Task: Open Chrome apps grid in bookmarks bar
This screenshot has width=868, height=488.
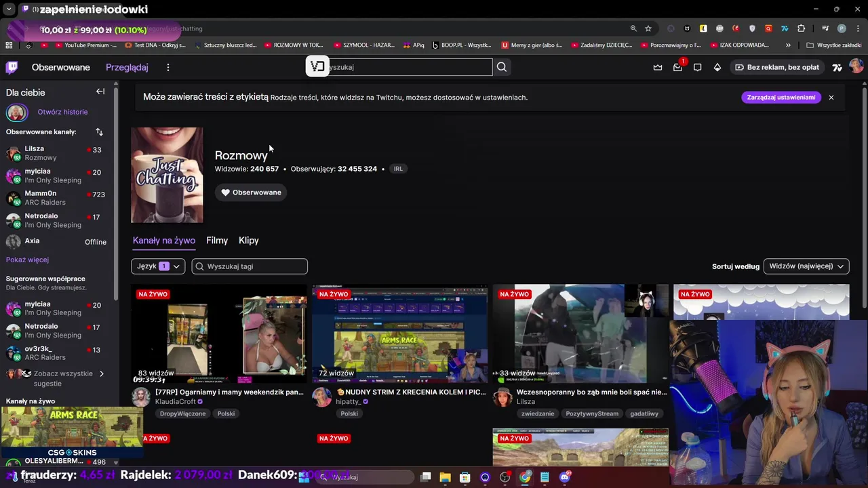Action: click(x=9, y=45)
